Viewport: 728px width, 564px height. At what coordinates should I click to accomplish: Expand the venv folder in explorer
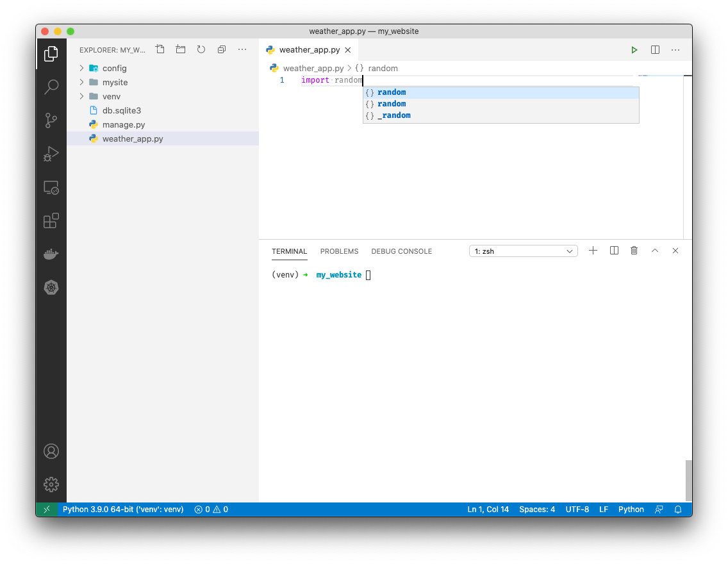point(111,97)
